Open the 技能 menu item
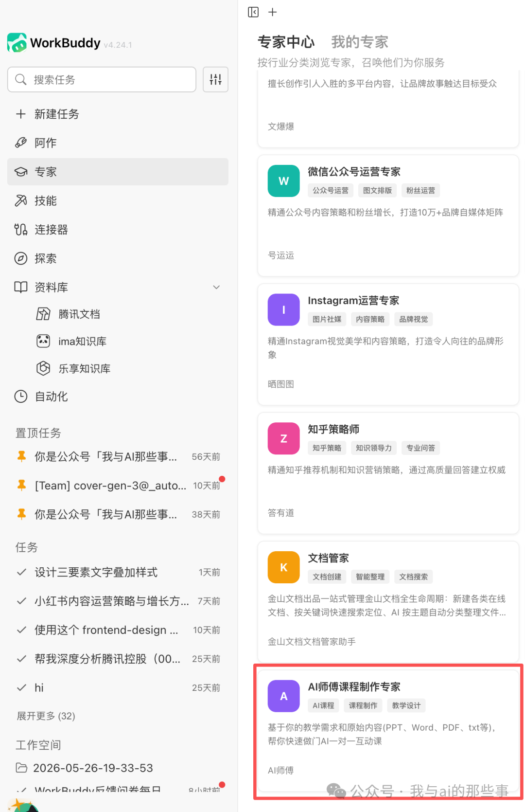 118,200
